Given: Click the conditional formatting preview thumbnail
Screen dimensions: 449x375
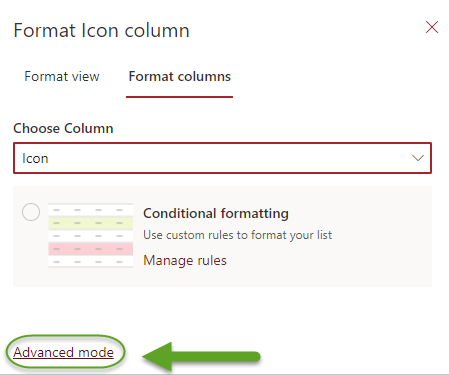Looking at the screenshot, I should pyautogui.click(x=91, y=235).
